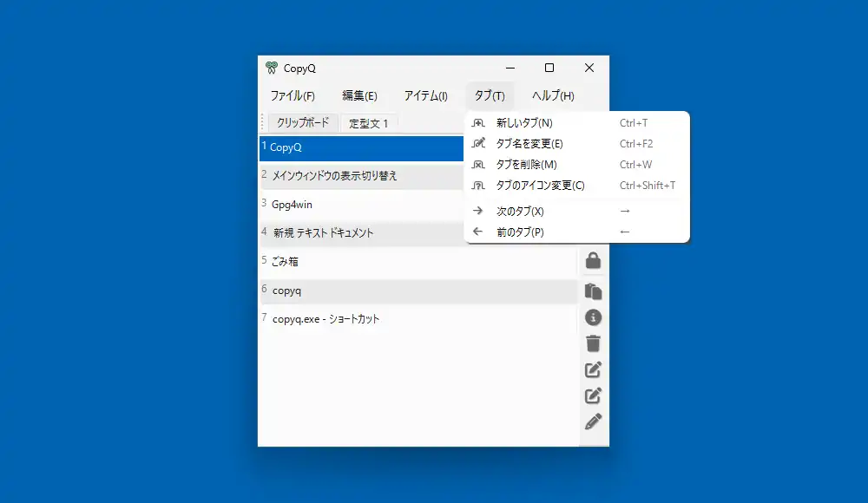Select タブ名を変更(E) in the menu

pos(529,144)
